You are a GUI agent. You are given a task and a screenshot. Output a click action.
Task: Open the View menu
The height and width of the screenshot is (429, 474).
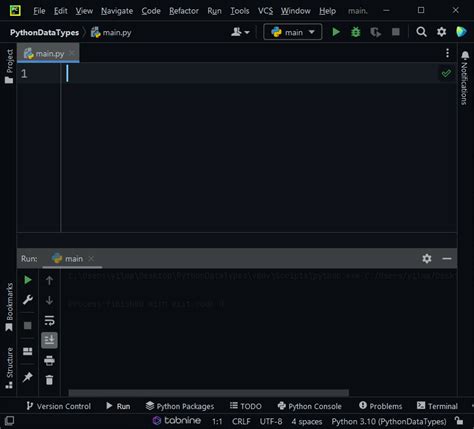[84, 11]
